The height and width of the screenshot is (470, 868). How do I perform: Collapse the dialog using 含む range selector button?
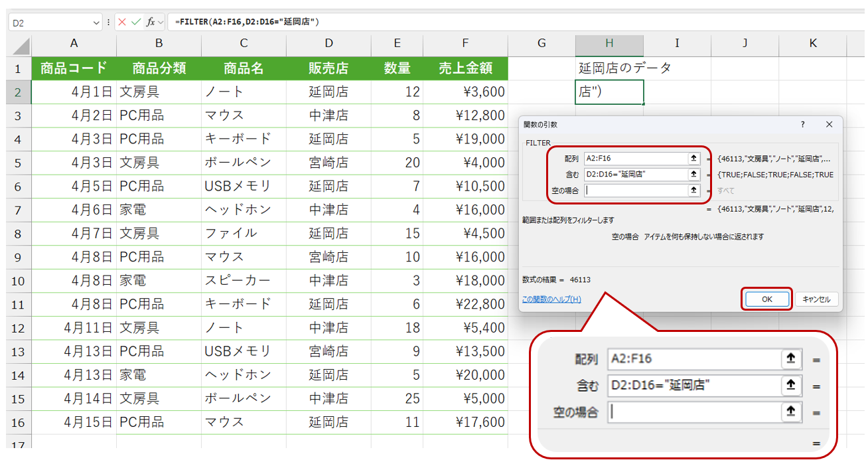[695, 175]
